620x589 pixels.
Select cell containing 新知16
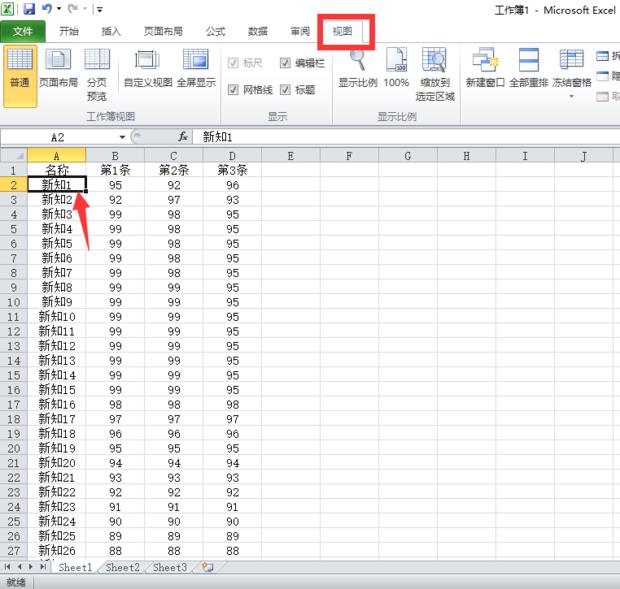(x=57, y=405)
